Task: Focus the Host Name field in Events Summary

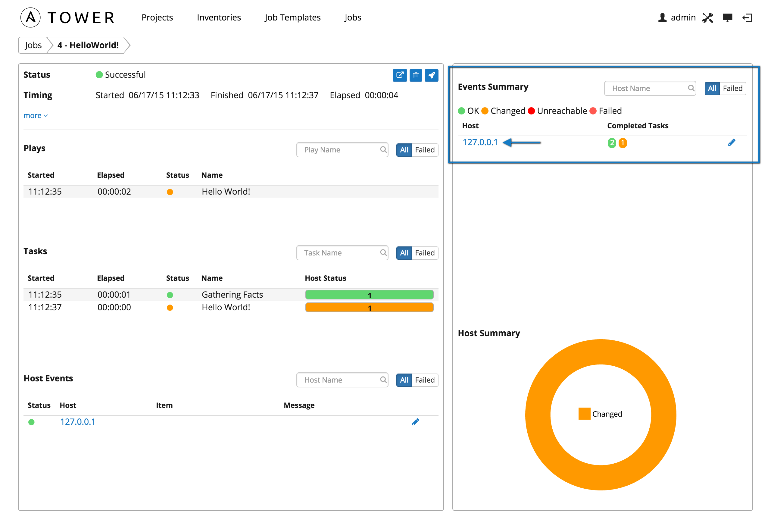Action: point(649,88)
